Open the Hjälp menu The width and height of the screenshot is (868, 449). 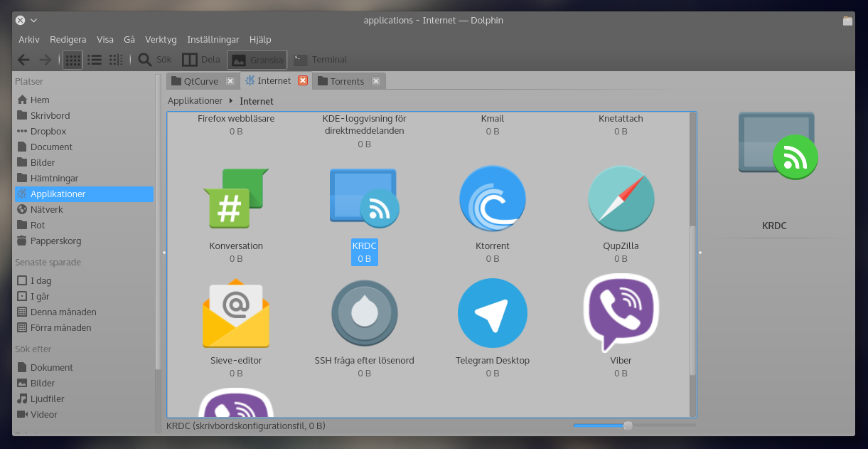(x=260, y=40)
